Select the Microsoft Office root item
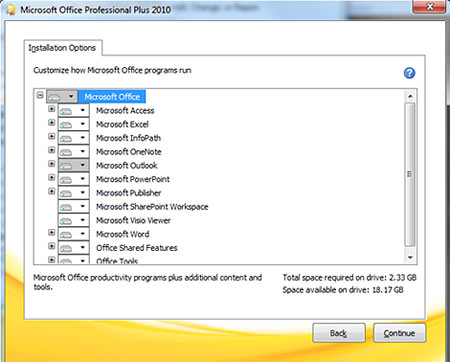The height and width of the screenshot is (362, 450). coord(112,97)
